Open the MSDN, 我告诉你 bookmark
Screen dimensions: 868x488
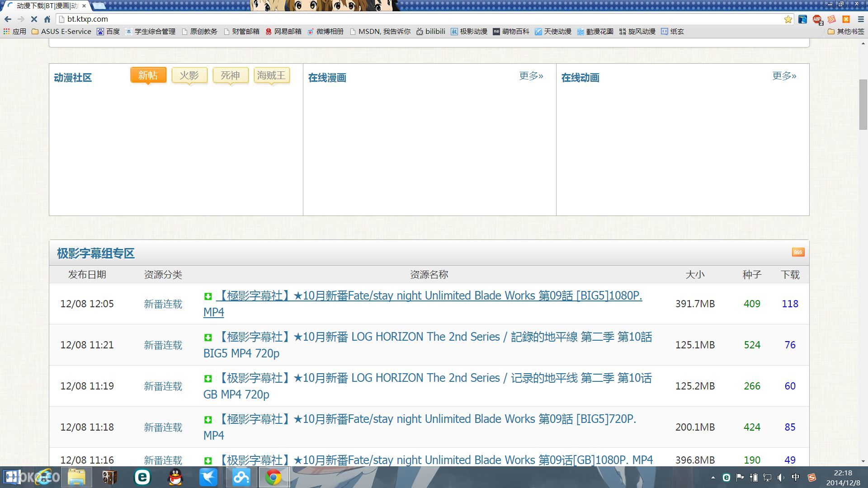click(x=380, y=31)
